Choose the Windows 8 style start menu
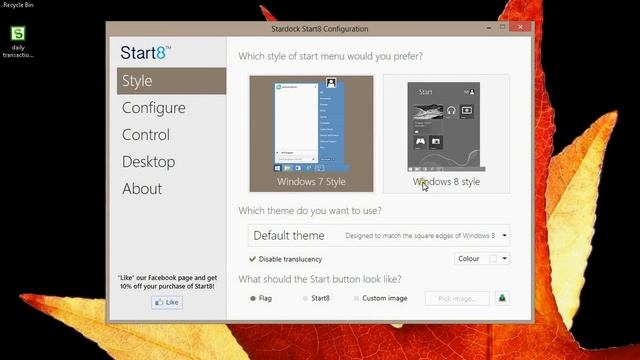This screenshot has height=360, width=640. 446,133
